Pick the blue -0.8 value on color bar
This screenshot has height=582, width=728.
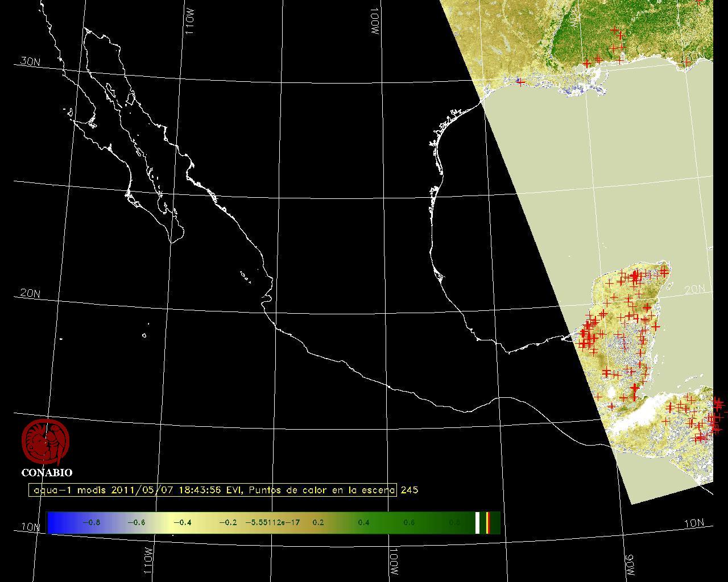pos(91,522)
